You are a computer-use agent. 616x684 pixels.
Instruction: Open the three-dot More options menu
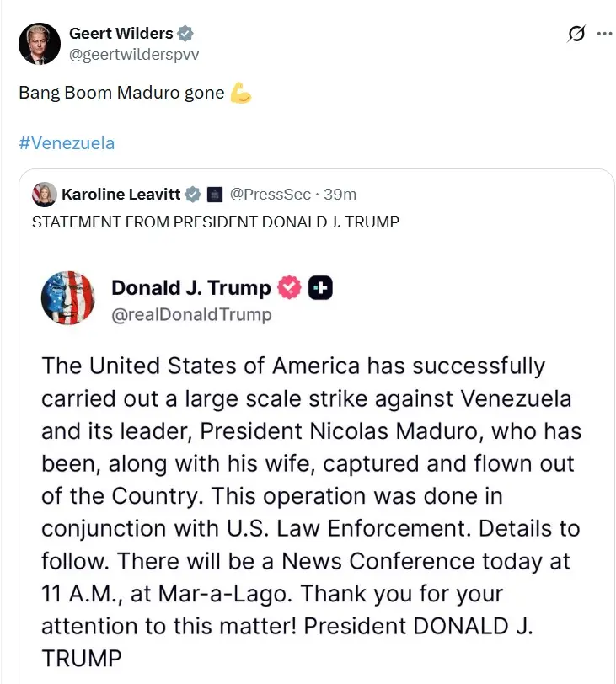point(604,34)
